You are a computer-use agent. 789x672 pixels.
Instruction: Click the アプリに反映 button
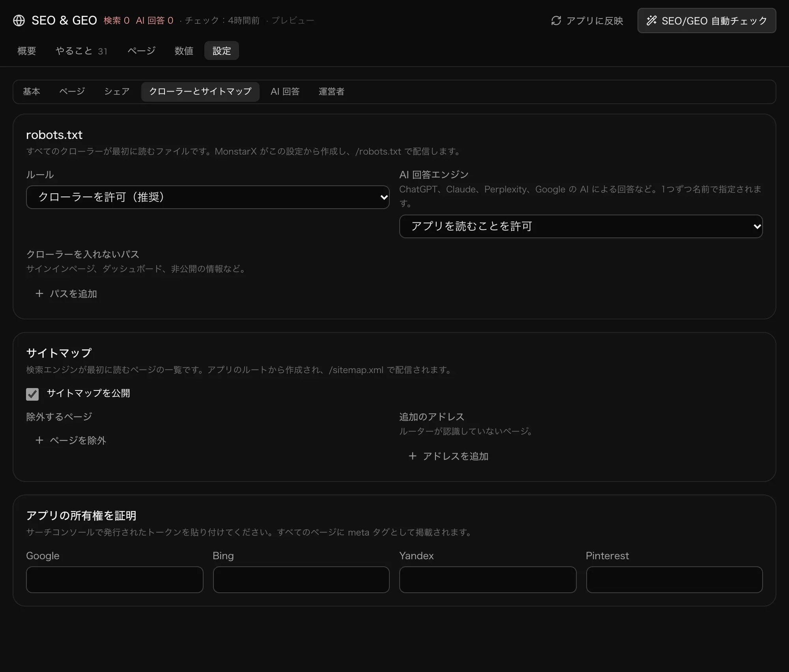pyautogui.click(x=587, y=21)
